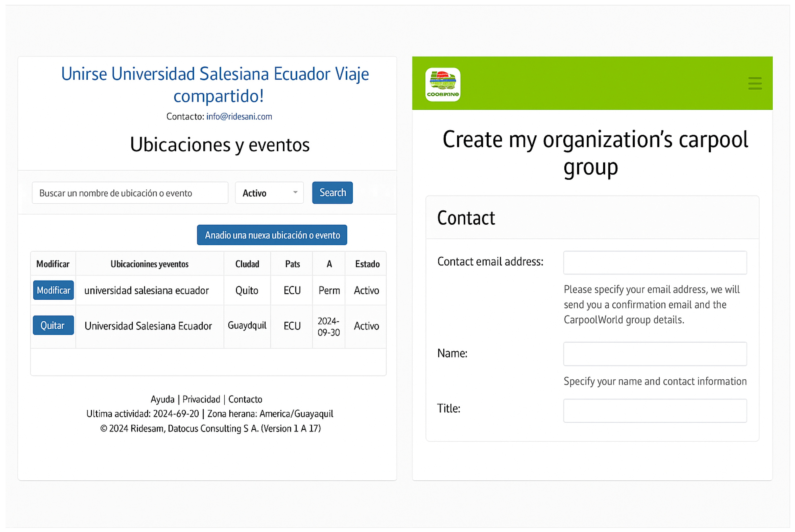
Task: Click the Pats column header
Action: [x=291, y=264]
